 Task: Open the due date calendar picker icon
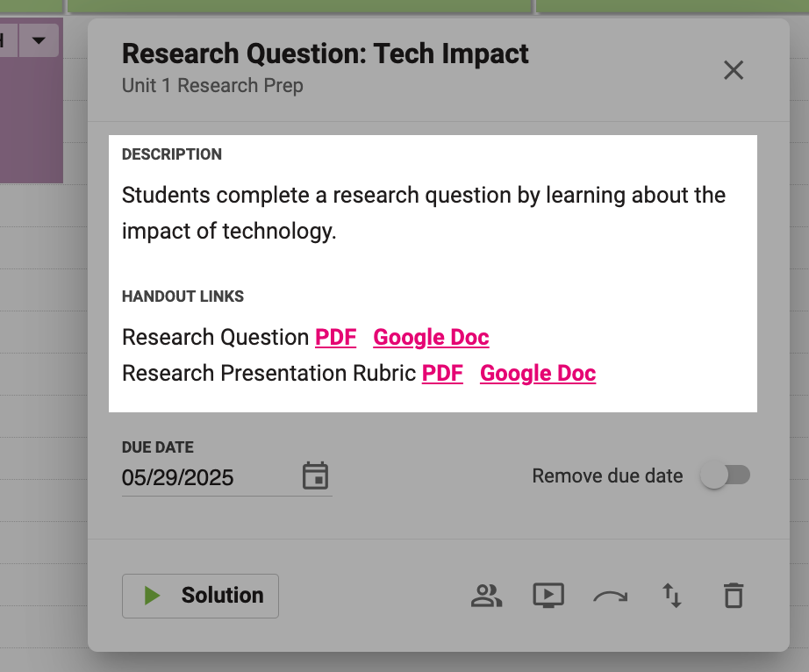pyautogui.click(x=315, y=475)
